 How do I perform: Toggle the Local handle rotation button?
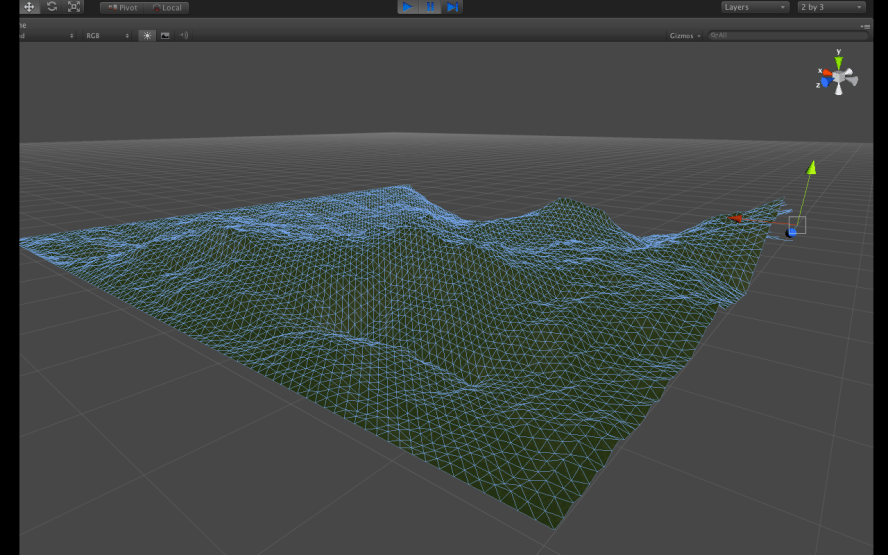(167, 7)
